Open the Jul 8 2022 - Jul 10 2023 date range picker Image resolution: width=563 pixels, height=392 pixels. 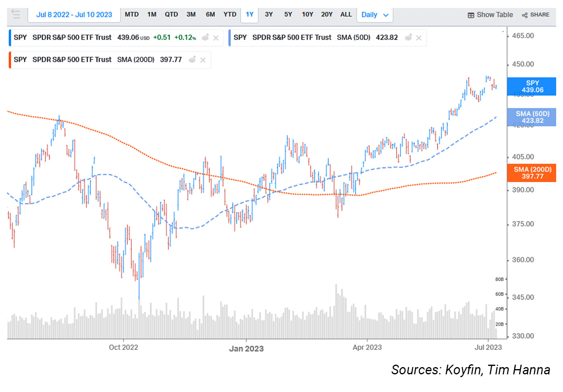click(74, 15)
